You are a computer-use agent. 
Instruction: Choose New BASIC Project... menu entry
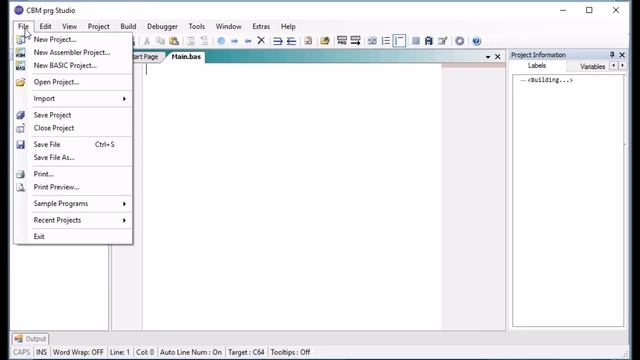tap(65, 65)
